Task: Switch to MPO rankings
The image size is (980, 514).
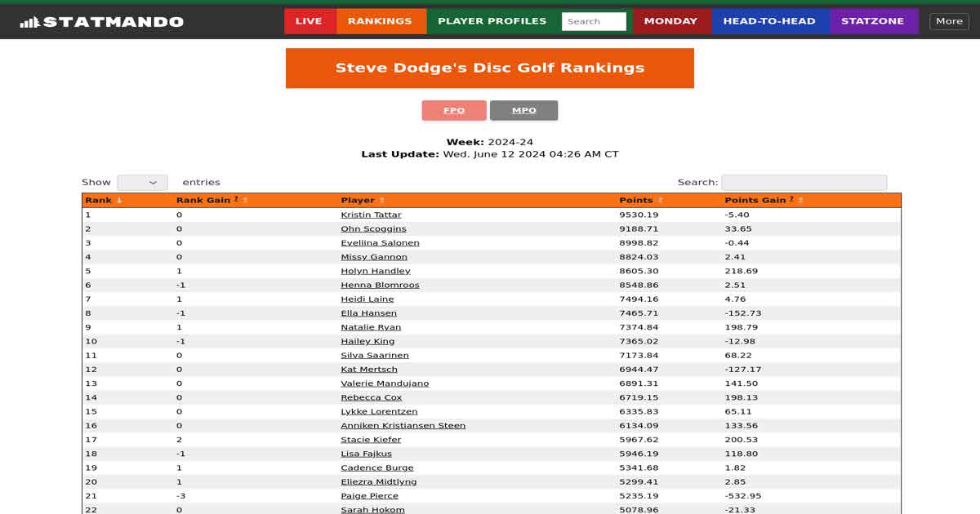Action: [523, 111]
